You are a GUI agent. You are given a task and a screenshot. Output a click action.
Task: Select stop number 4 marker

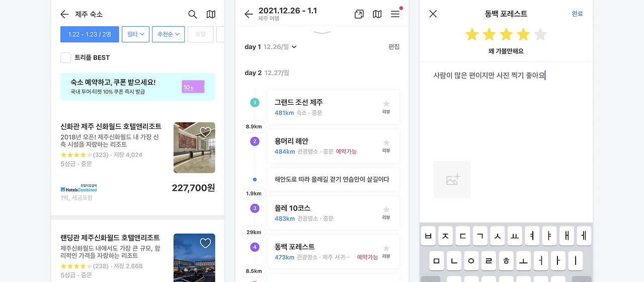click(x=255, y=247)
